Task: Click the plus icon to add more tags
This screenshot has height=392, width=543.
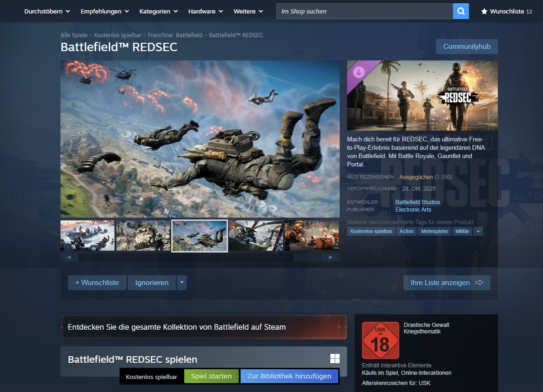Action: 478,231
